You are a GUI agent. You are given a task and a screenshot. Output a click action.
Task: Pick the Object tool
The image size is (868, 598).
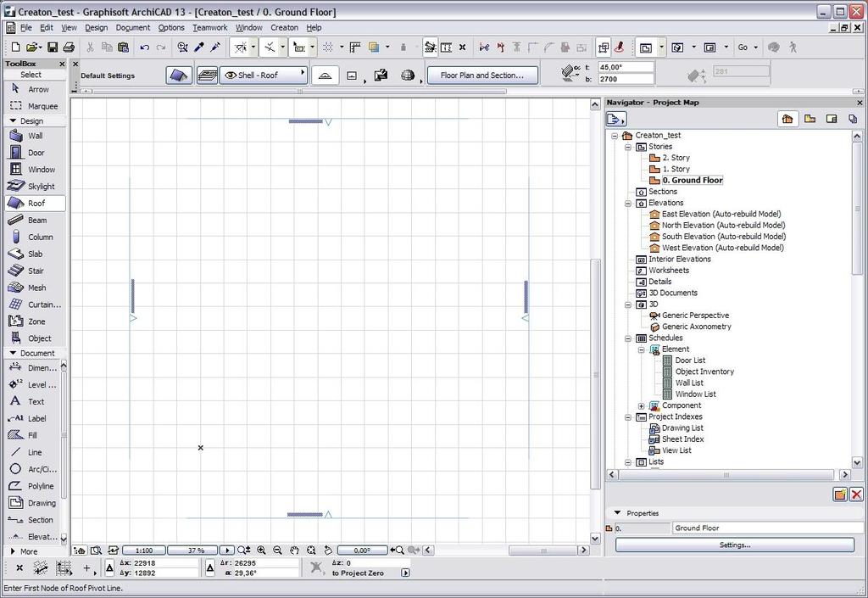coord(34,338)
